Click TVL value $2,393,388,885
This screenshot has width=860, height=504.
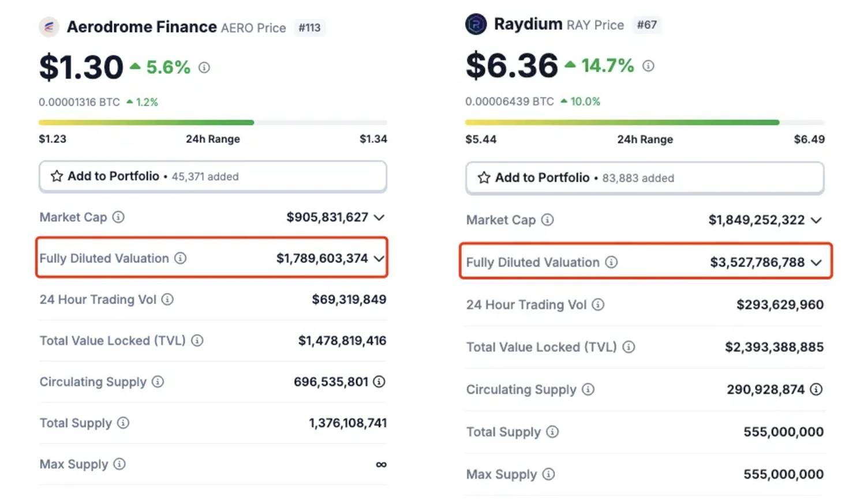(774, 347)
